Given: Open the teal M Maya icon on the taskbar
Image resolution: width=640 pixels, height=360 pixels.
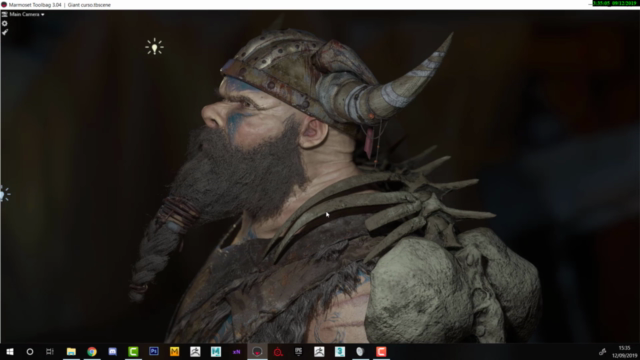Looking at the screenshot, I should click(x=216, y=351).
